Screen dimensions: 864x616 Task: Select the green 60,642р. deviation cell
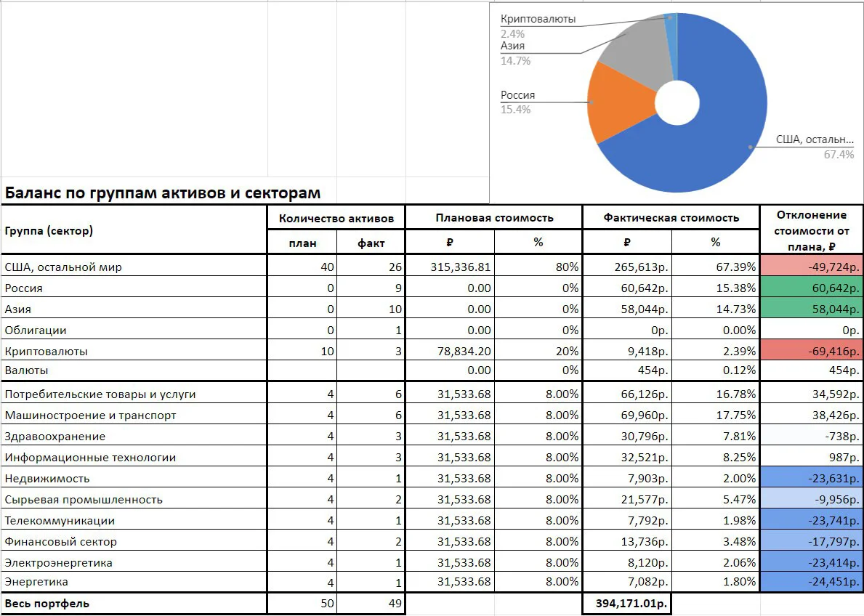coord(811,288)
